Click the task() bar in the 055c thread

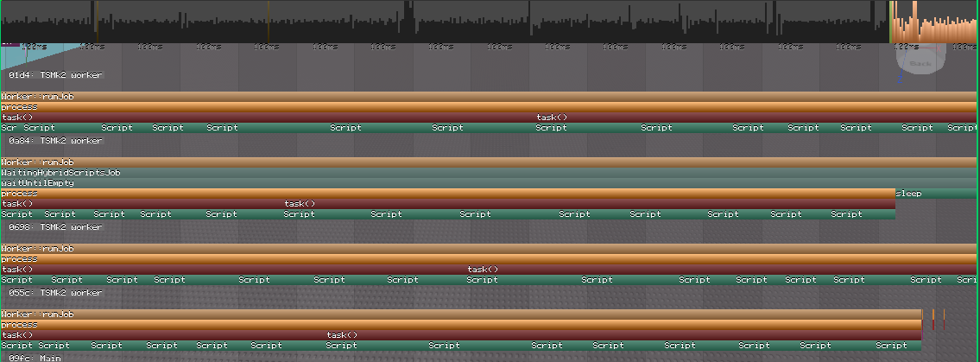460,335
